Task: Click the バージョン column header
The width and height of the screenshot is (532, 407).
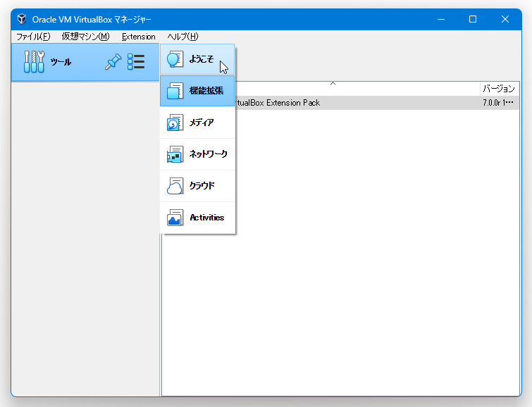Action: click(x=499, y=89)
